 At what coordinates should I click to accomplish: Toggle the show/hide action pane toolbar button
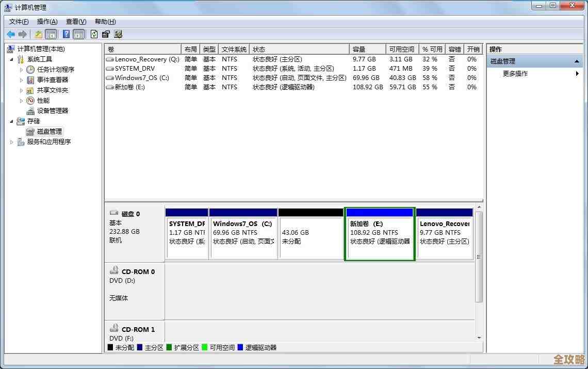click(78, 34)
